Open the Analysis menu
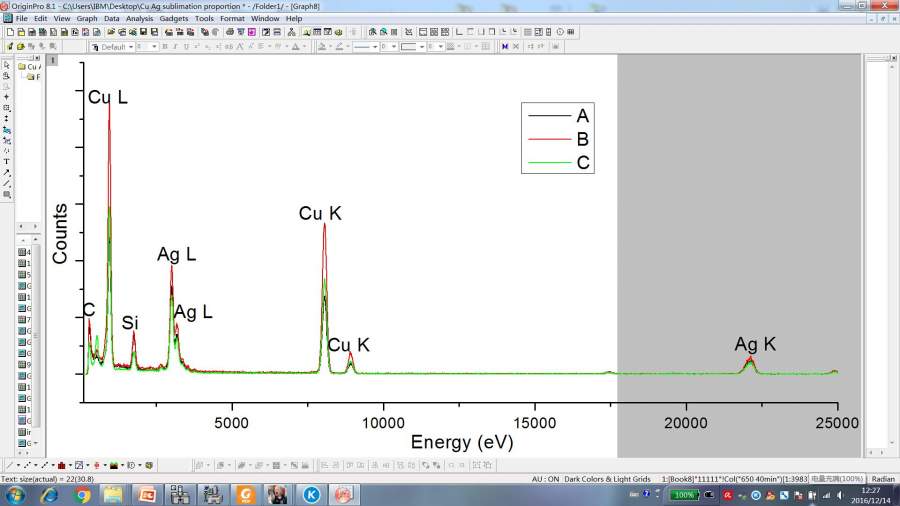The image size is (900, 506). click(139, 18)
